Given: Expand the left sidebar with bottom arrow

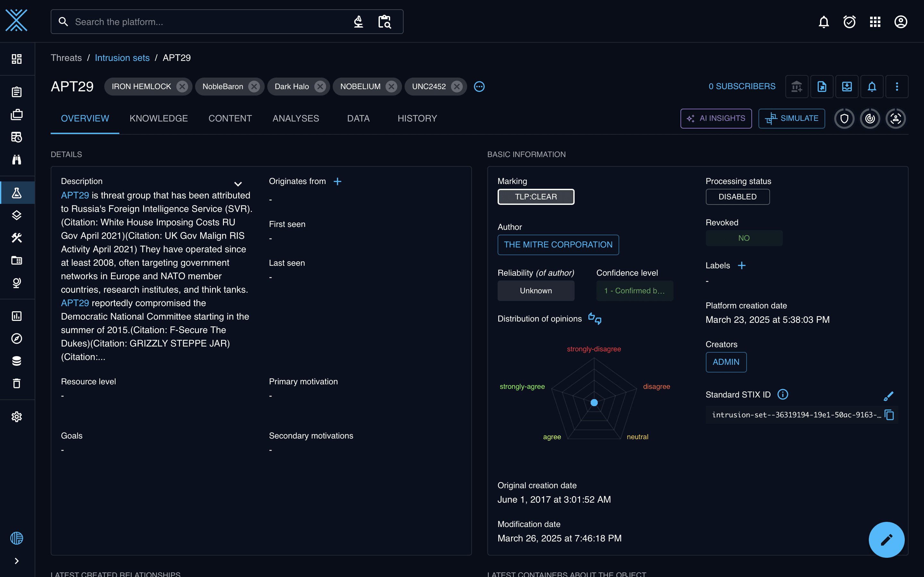Looking at the screenshot, I should click(x=17, y=561).
